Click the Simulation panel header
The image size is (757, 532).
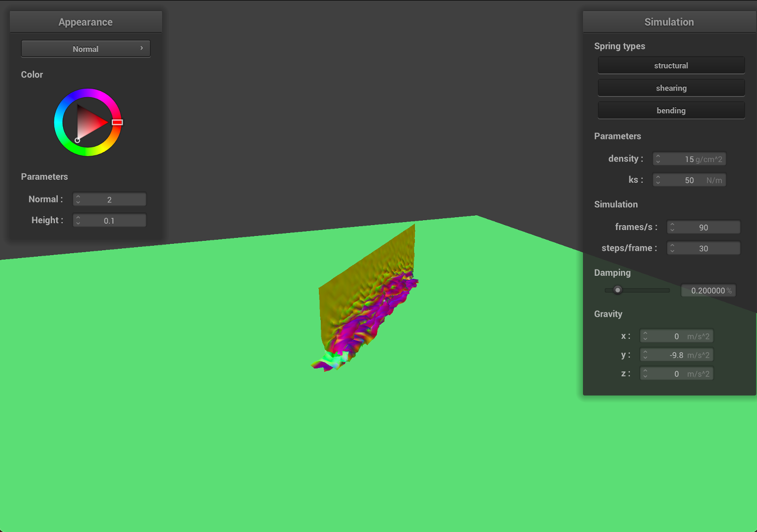pyautogui.click(x=669, y=22)
